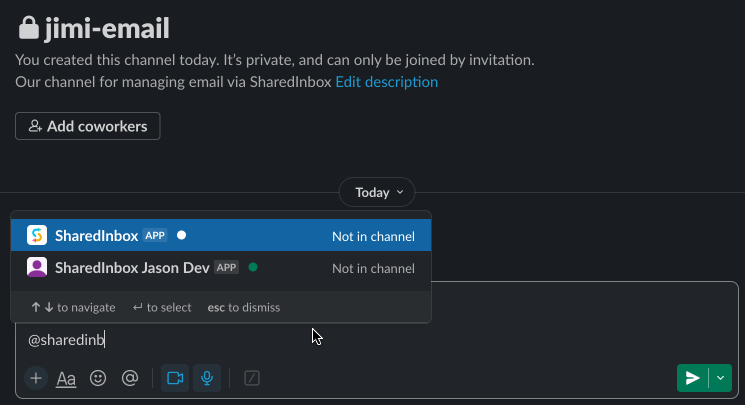Toggle text formatting with the Aa icon
The height and width of the screenshot is (405, 745).
click(x=66, y=378)
